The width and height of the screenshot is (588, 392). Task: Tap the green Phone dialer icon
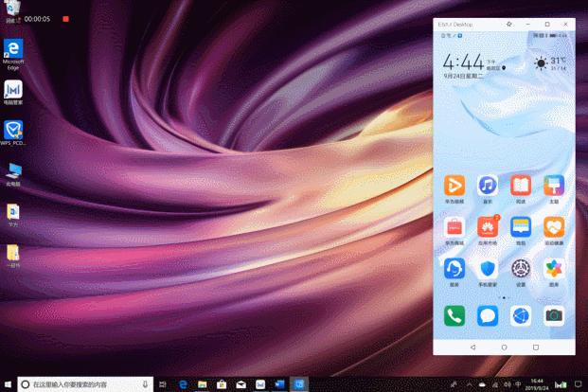pos(454,316)
